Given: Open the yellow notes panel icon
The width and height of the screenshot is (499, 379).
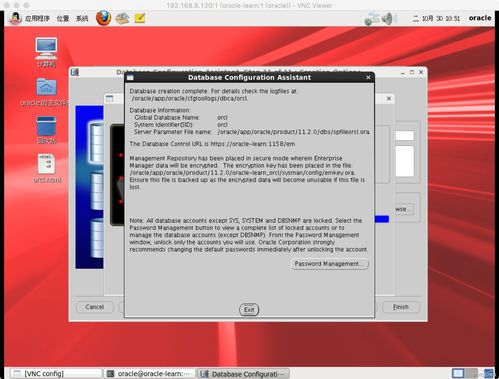Looking at the screenshot, I should tap(140, 18).
